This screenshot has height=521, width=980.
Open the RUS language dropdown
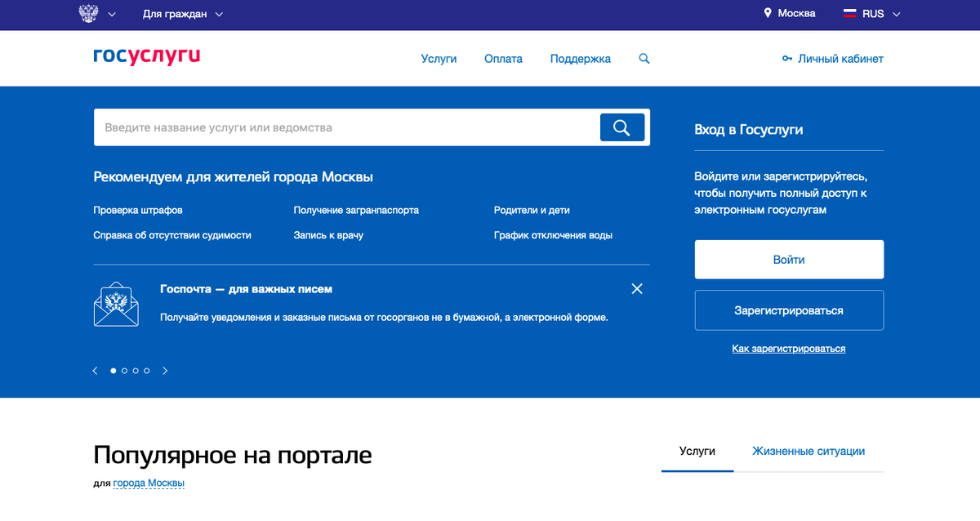[881, 14]
